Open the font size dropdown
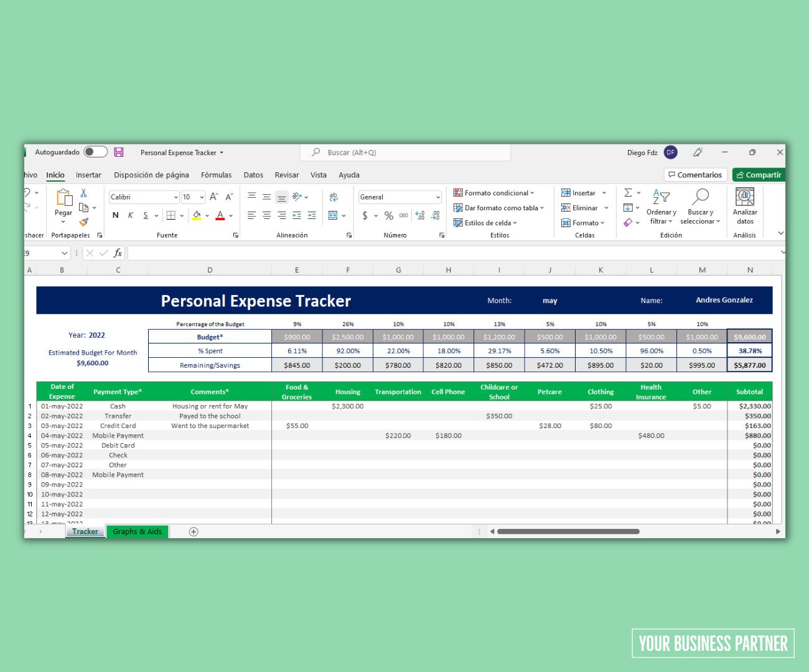Screen dimensions: 809x672 202,197
